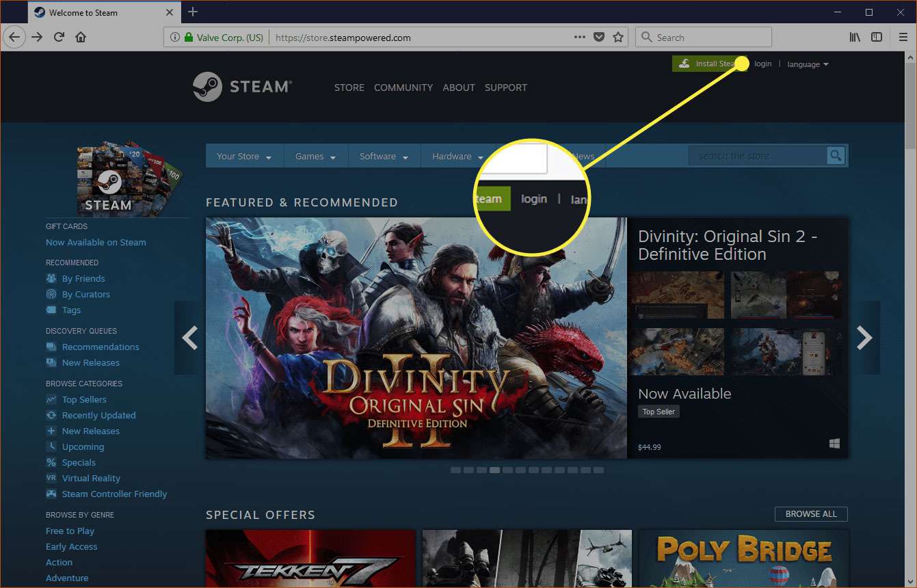The image size is (917, 588).
Task: Open the language dropdown
Action: 808,64
